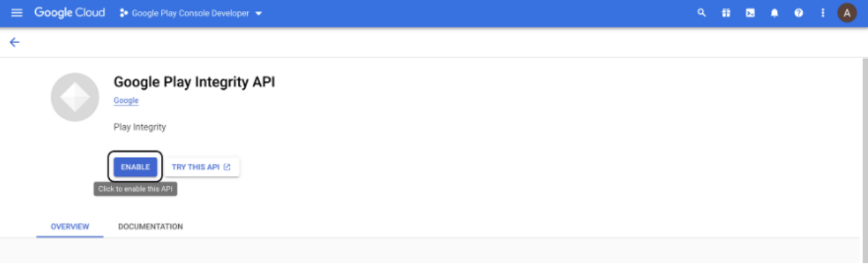Open the three-dot more options menu
The image size is (868, 264).
coord(822,13)
